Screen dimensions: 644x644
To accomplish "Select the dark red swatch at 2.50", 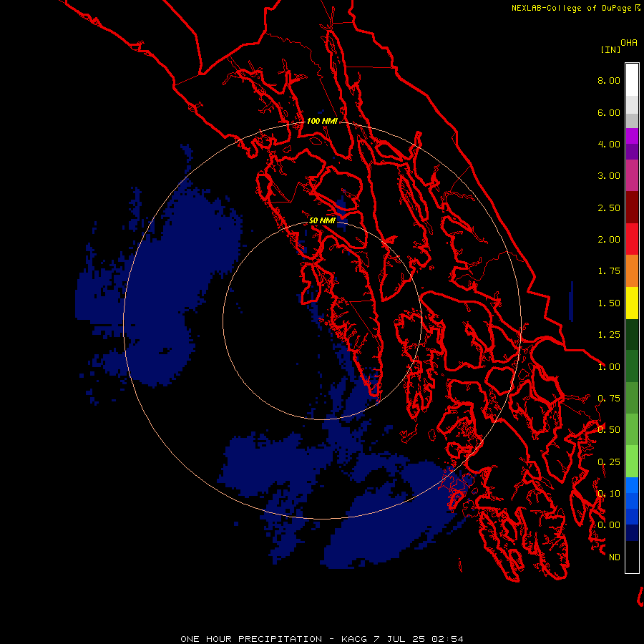I will point(632,208).
